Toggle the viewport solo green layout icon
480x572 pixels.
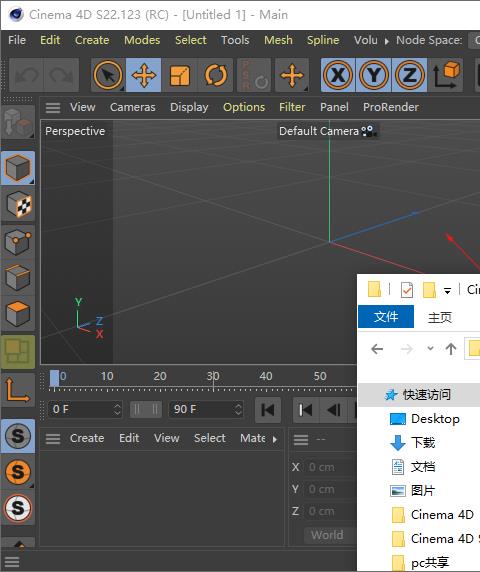click(18, 352)
